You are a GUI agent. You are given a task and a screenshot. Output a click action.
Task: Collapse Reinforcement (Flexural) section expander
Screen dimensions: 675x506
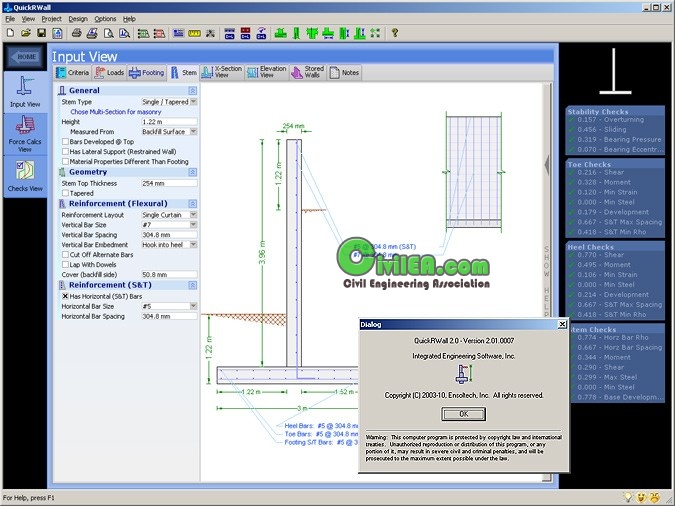coord(192,203)
